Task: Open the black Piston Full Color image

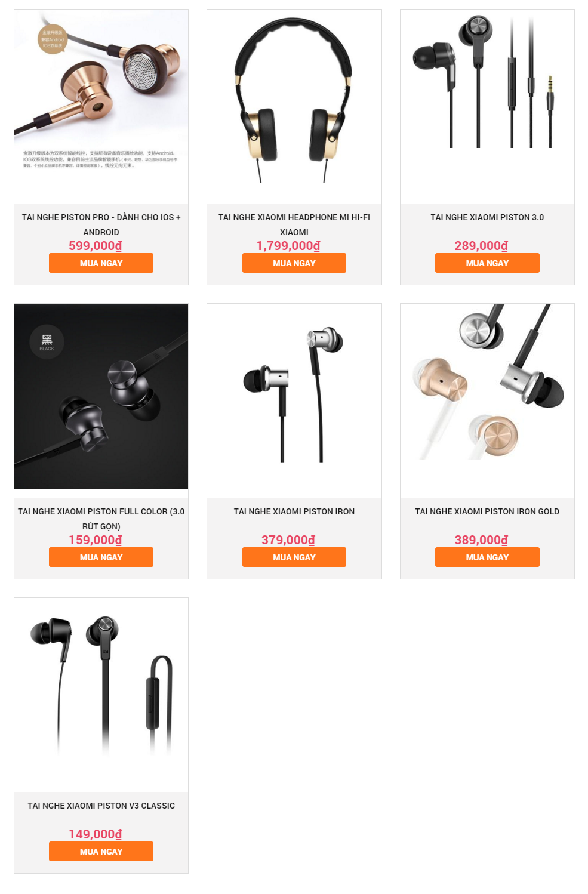Action: (x=101, y=396)
